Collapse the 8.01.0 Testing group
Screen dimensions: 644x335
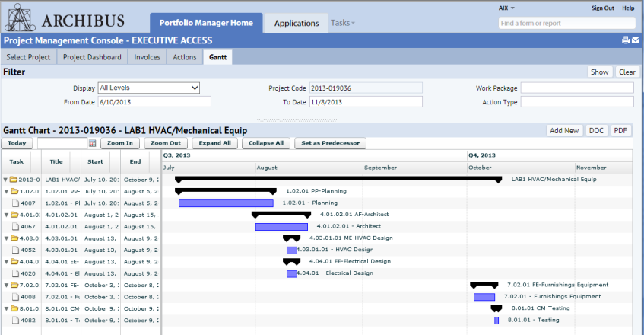(x=6, y=308)
